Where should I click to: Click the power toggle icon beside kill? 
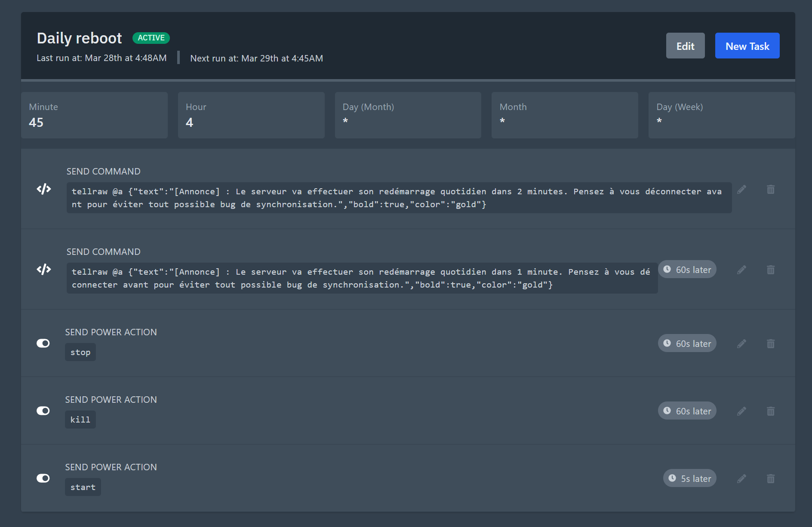(43, 411)
